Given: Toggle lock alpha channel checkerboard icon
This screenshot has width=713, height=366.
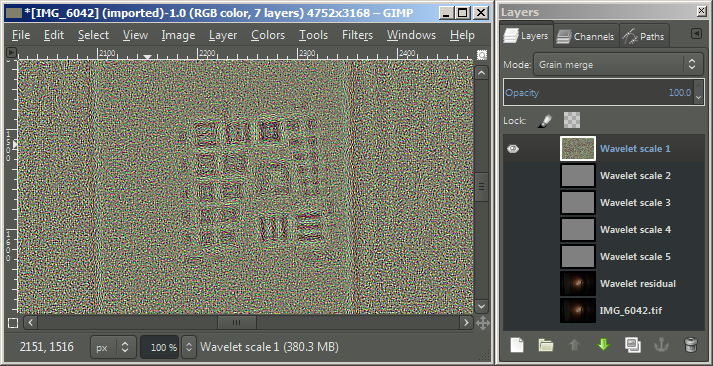Looking at the screenshot, I should 572,120.
